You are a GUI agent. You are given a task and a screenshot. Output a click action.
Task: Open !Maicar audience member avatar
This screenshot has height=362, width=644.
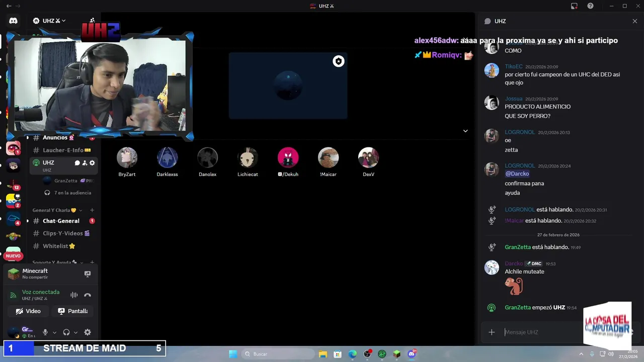click(x=328, y=157)
